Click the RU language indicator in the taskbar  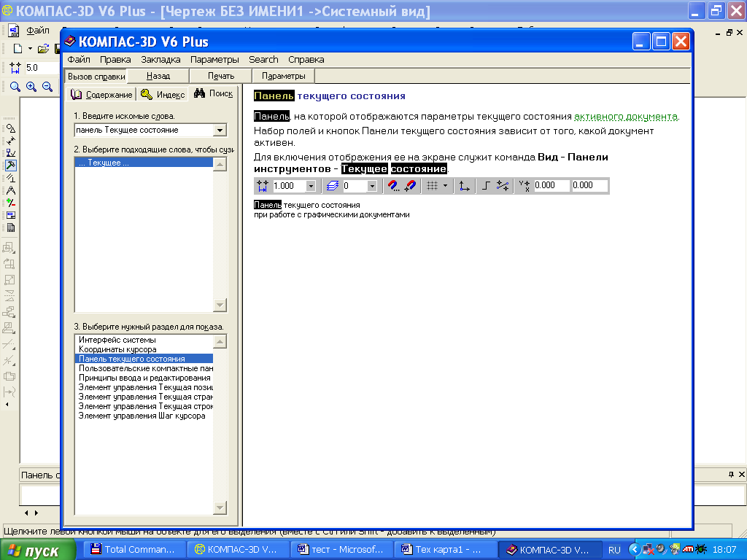614,550
